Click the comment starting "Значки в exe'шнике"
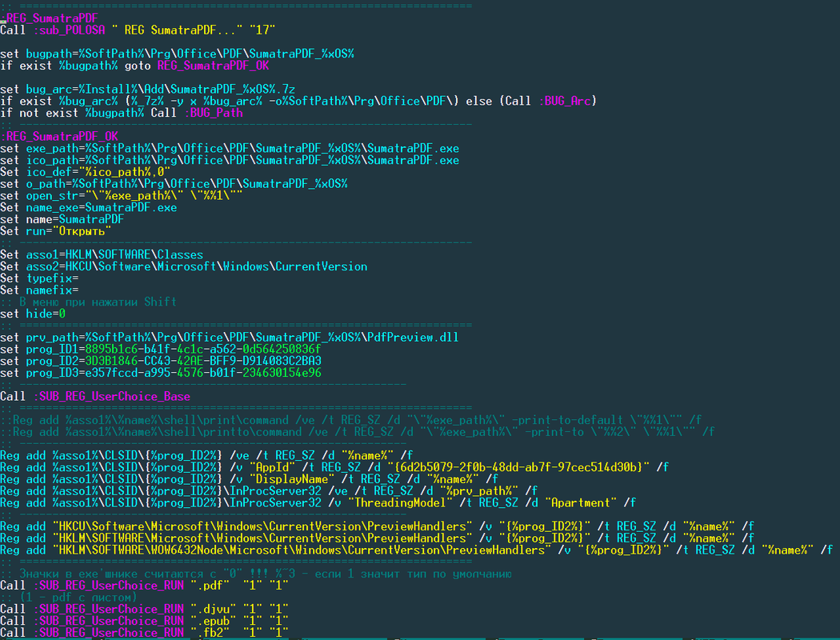This screenshot has height=640, width=840. [256, 574]
